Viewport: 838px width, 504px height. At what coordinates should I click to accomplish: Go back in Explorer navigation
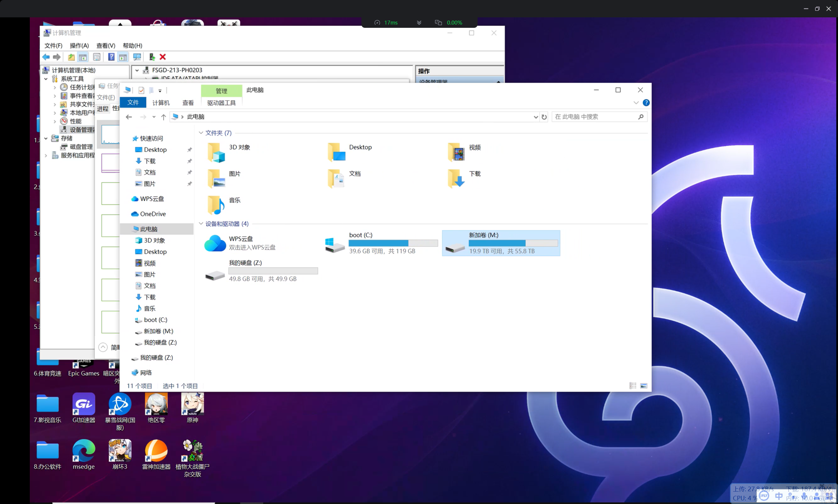tap(129, 117)
